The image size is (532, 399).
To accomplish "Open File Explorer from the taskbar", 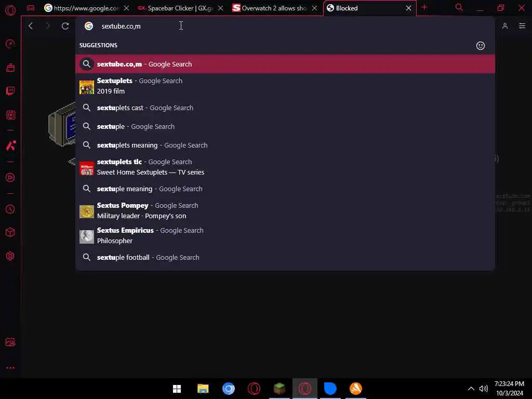I will point(203,389).
